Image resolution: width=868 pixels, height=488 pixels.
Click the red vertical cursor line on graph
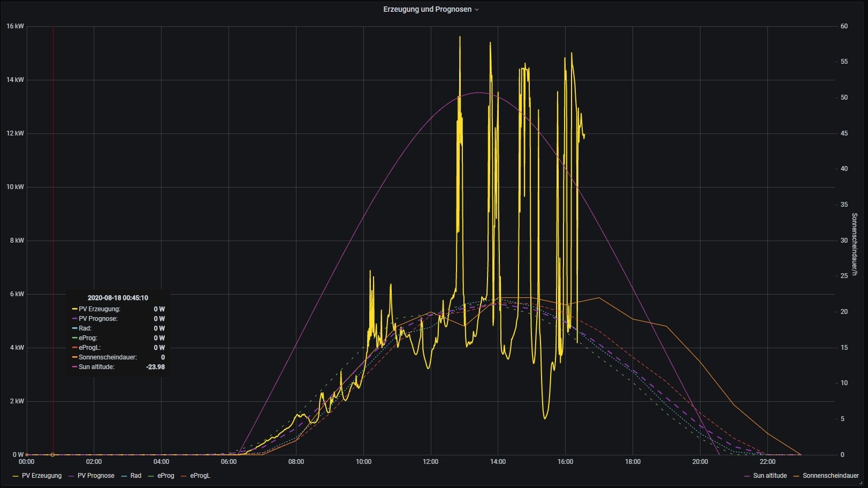[53, 214]
